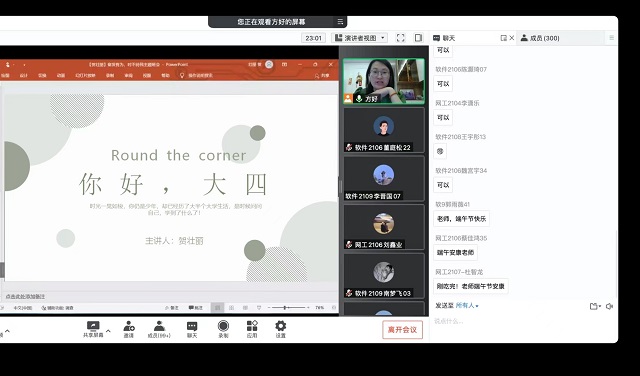640x376 pixels.
Task: Select PowerPoint reading view icon
Action: (245, 307)
